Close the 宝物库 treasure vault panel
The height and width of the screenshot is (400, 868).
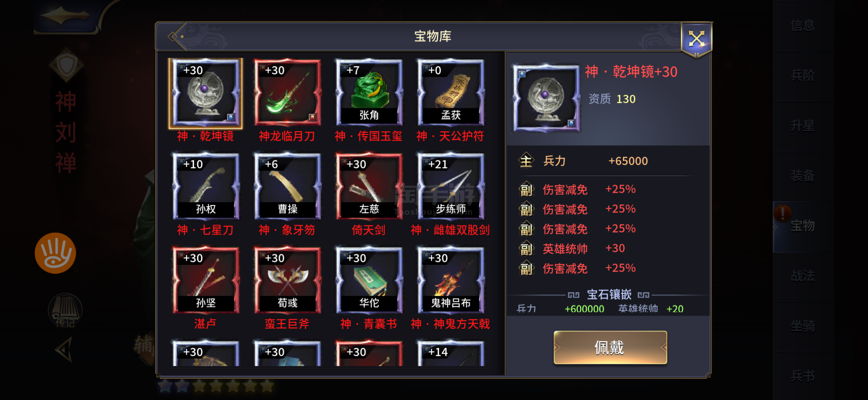696,39
